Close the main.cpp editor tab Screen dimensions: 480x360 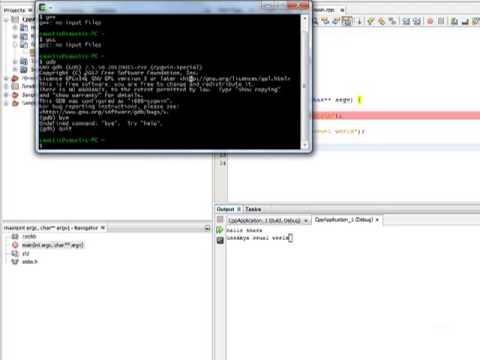tap(342, 10)
